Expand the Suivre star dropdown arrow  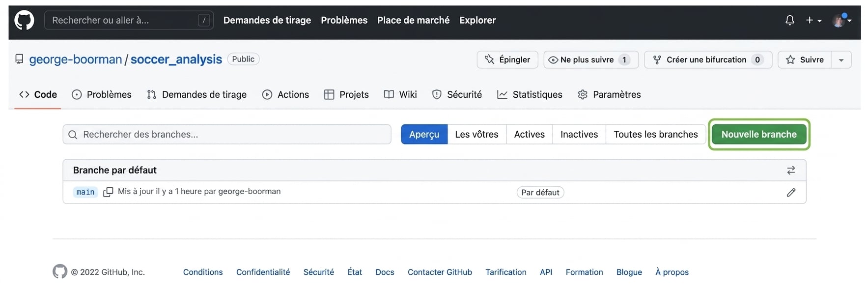(x=841, y=60)
